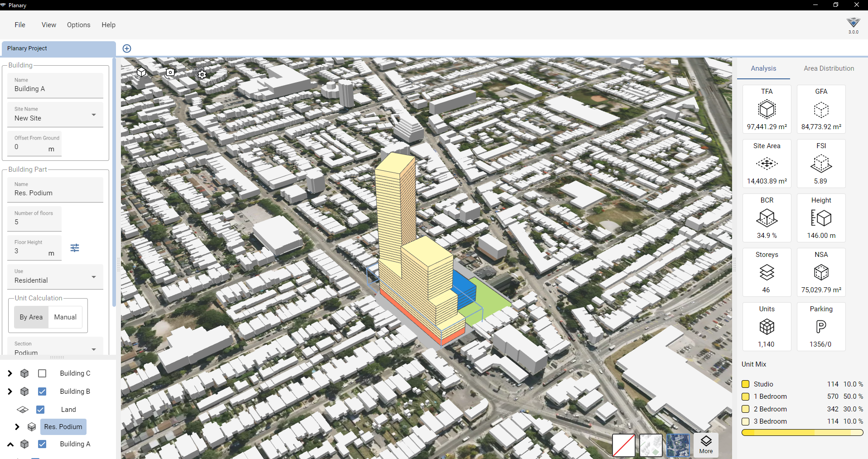Image resolution: width=868 pixels, height=459 pixels.
Task: Click the NSA cube icon
Action: pyautogui.click(x=821, y=272)
